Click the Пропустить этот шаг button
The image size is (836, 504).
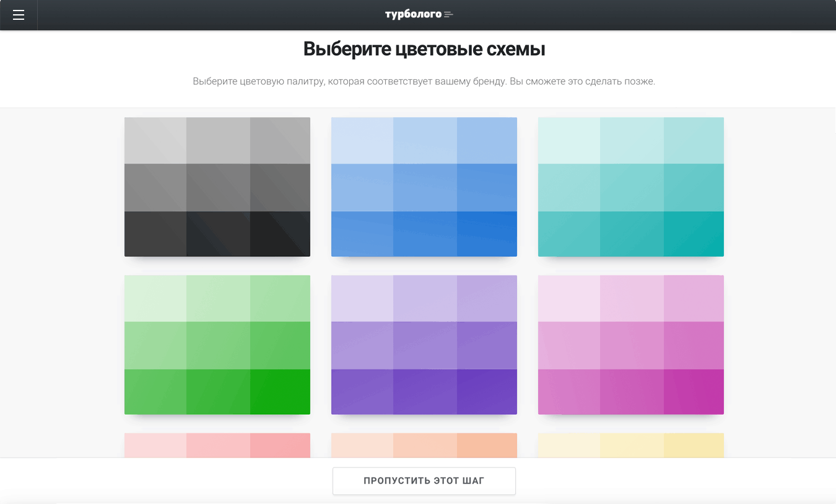424,481
